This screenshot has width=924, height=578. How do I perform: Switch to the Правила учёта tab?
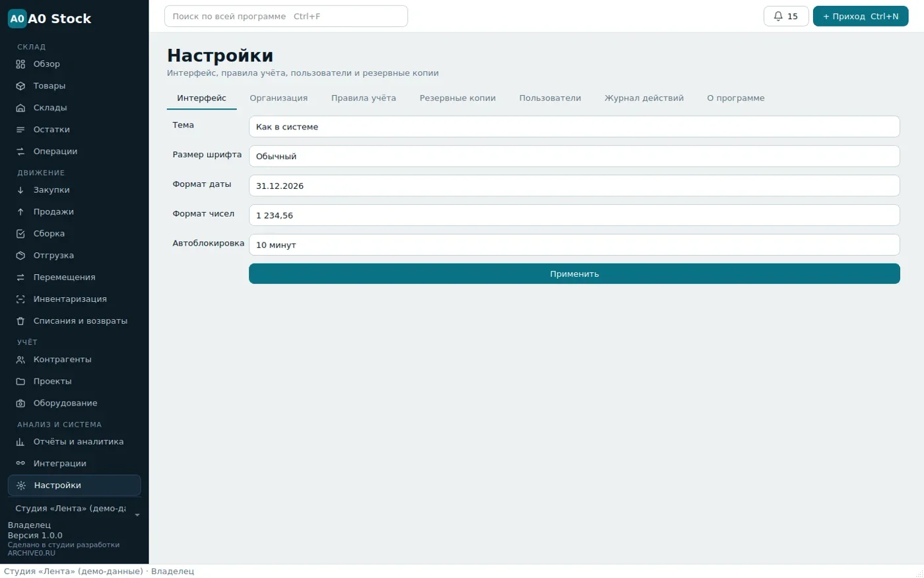tap(364, 98)
